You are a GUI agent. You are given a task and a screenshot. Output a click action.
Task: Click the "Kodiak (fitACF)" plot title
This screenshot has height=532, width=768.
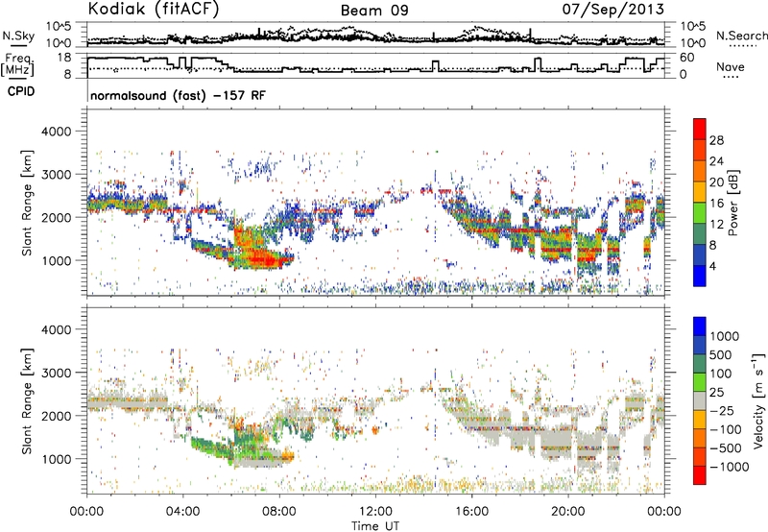tap(154, 9)
